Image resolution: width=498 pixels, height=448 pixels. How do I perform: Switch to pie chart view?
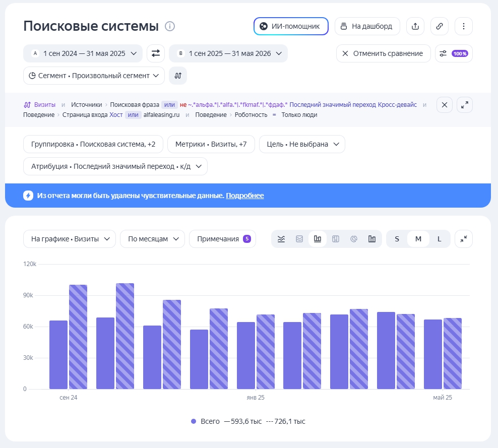[x=353, y=239]
